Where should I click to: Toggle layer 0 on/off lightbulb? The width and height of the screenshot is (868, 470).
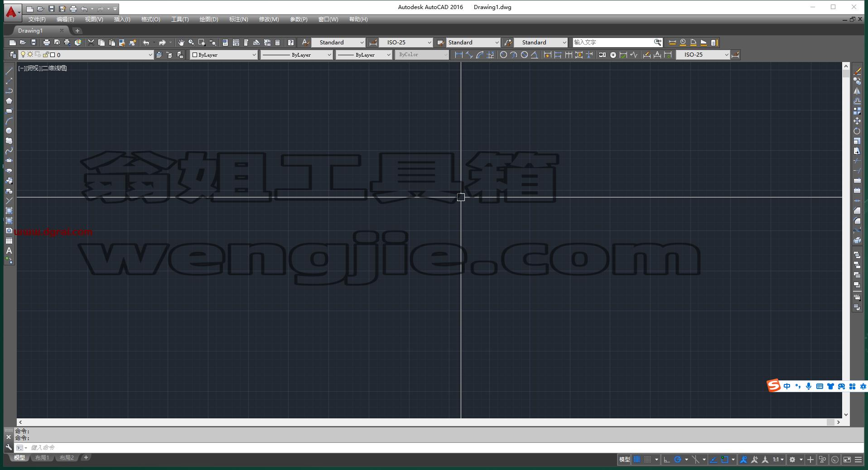tap(23, 55)
